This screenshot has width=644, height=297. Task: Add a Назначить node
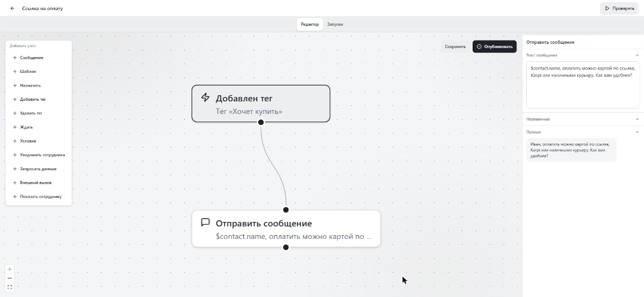click(38, 85)
